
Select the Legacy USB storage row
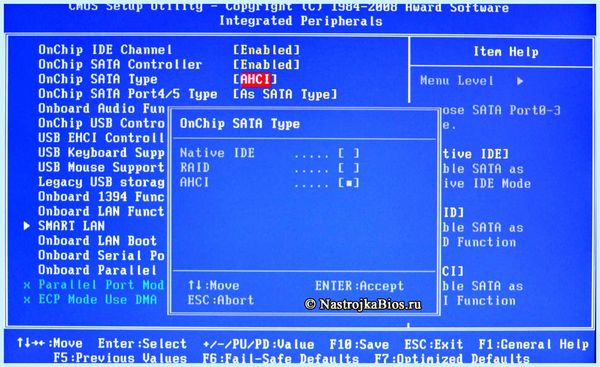101,182
